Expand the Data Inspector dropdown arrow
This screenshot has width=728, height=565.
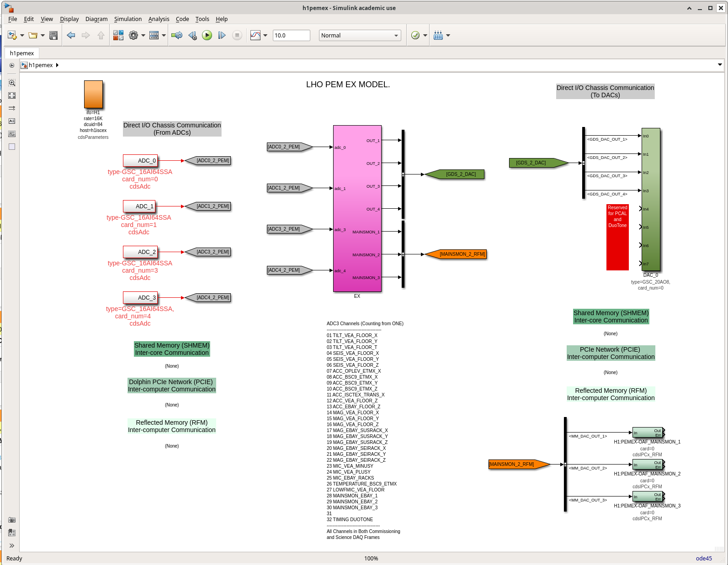(x=266, y=35)
